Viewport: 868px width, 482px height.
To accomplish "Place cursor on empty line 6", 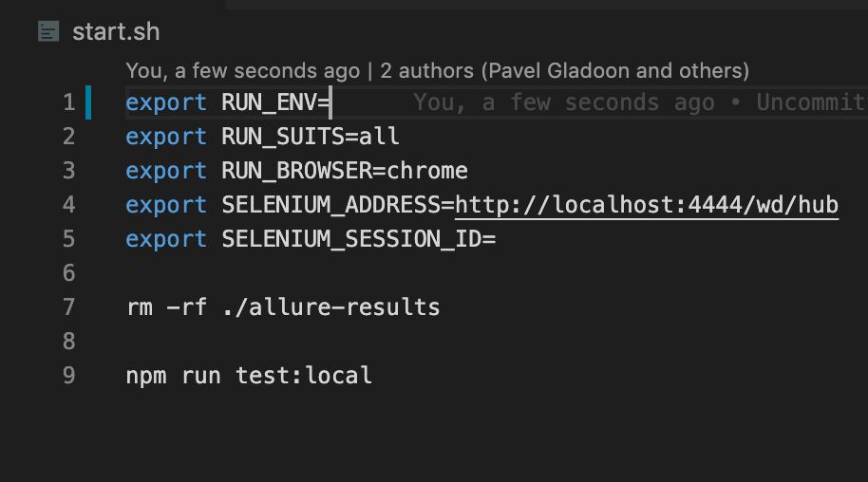I will coord(443,273).
